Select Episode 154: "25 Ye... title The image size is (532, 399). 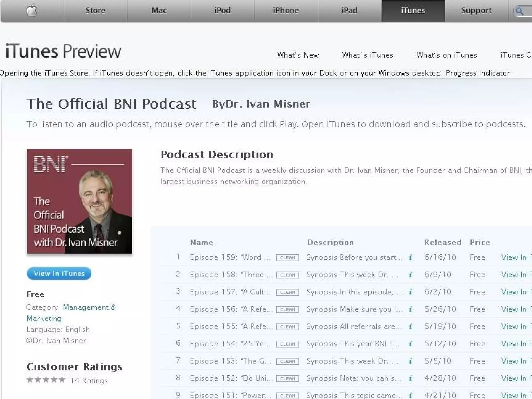[x=230, y=344]
